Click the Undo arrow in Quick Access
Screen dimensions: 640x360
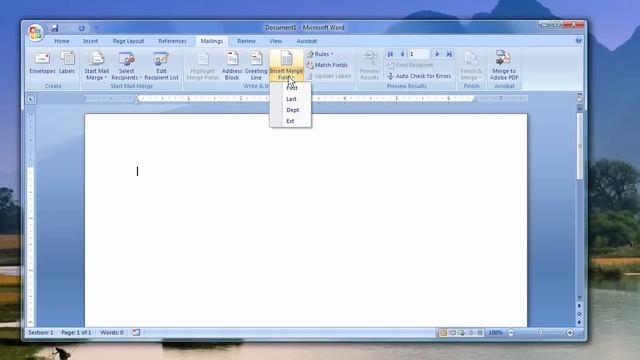(x=82, y=28)
